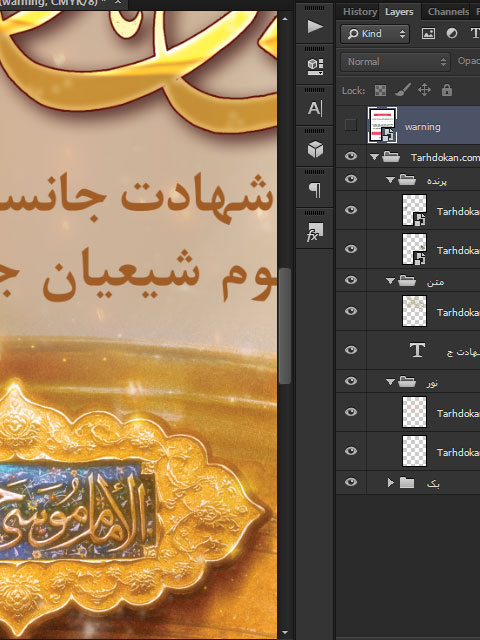Viewport: 480px width, 640px height.
Task: Click the canvas scroll down arrow
Action: pos(285,633)
